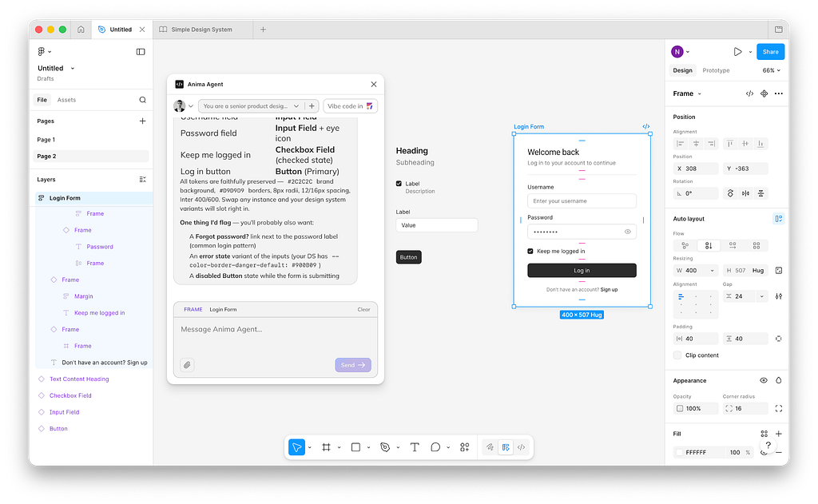Open the Assets tab in left panel
This screenshot has width=818, height=504.
tap(66, 100)
